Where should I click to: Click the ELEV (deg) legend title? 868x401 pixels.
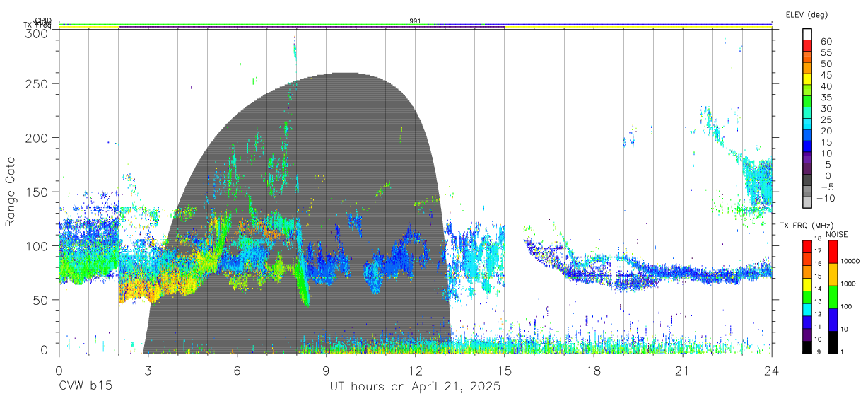pyautogui.click(x=807, y=15)
